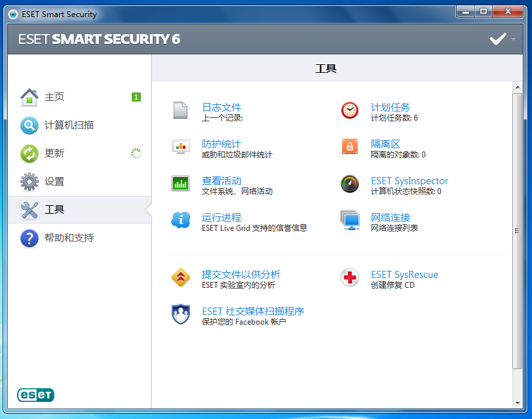Click the text 隔离的对象数: 0
Viewport: 532px width, 419px height.
[398, 155]
